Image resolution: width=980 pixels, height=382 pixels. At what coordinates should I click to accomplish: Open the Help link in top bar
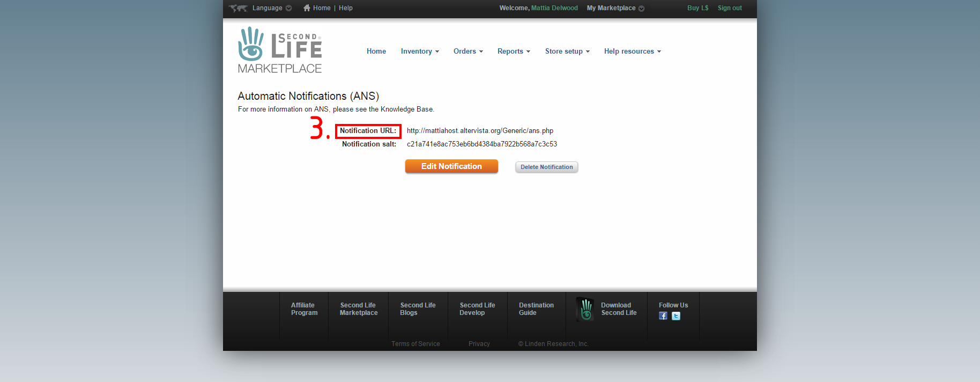click(x=346, y=8)
